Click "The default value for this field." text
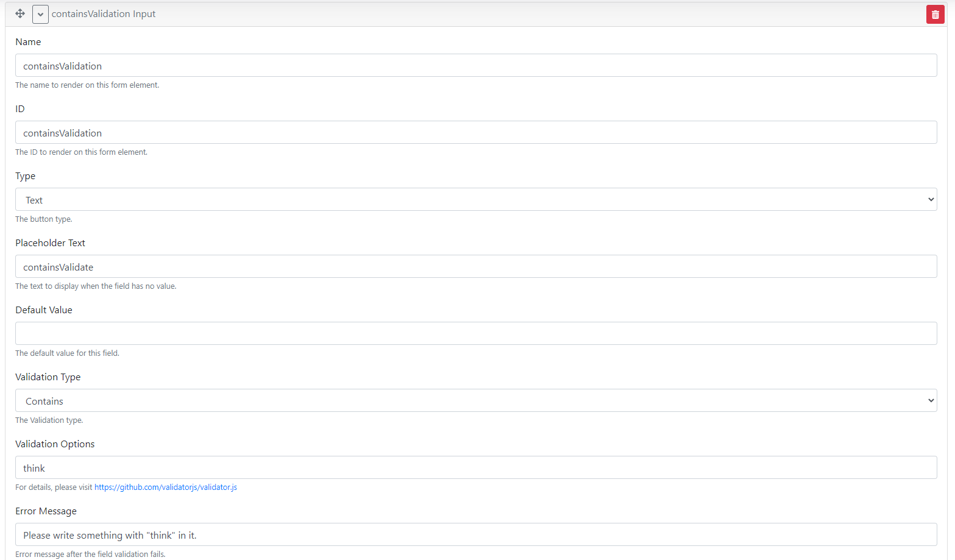955x560 pixels. click(67, 353)
